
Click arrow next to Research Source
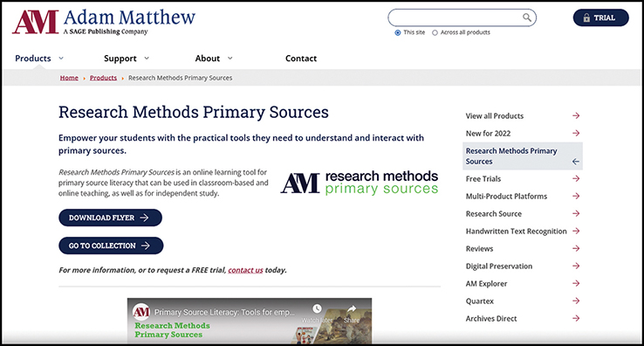tap(576, 213)
